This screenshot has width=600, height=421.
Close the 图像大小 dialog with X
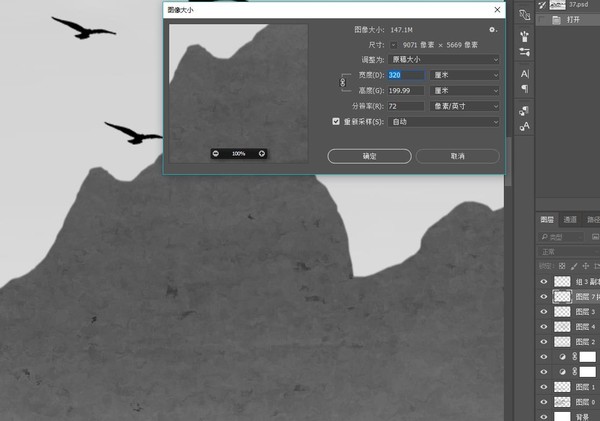tap(497, 10)
